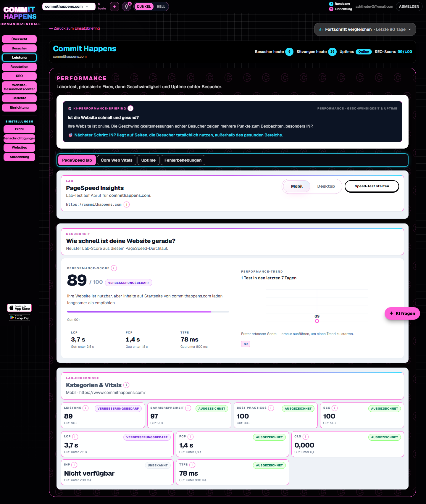Click the Abmelden button
The height and width of the screenshot is (504, 426).
click(409, 7)
